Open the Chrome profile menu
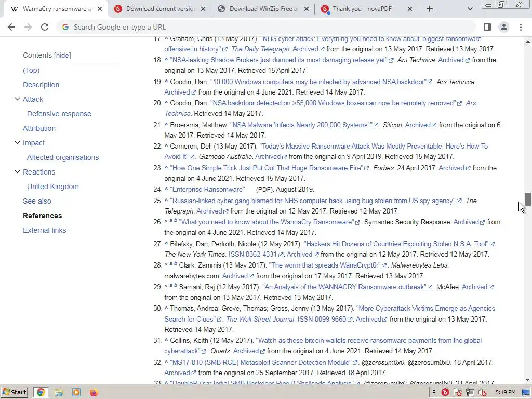This screenshot has height=399, width=532. pos(504,27)
